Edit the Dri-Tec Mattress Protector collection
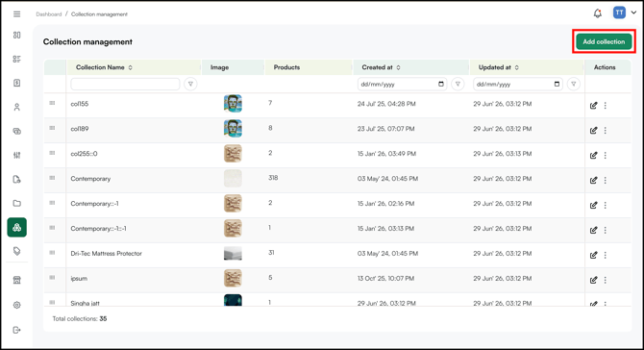644x350 pixels. [593, 255]
